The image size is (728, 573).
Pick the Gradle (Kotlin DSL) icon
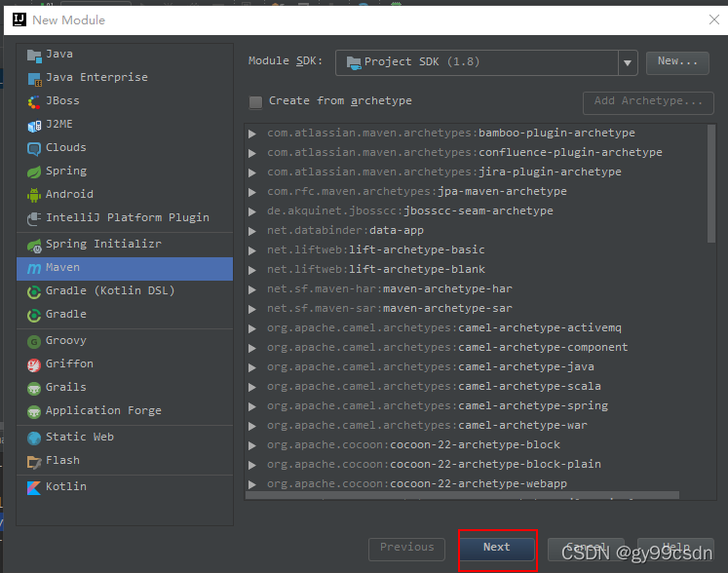tap(34, 291)
